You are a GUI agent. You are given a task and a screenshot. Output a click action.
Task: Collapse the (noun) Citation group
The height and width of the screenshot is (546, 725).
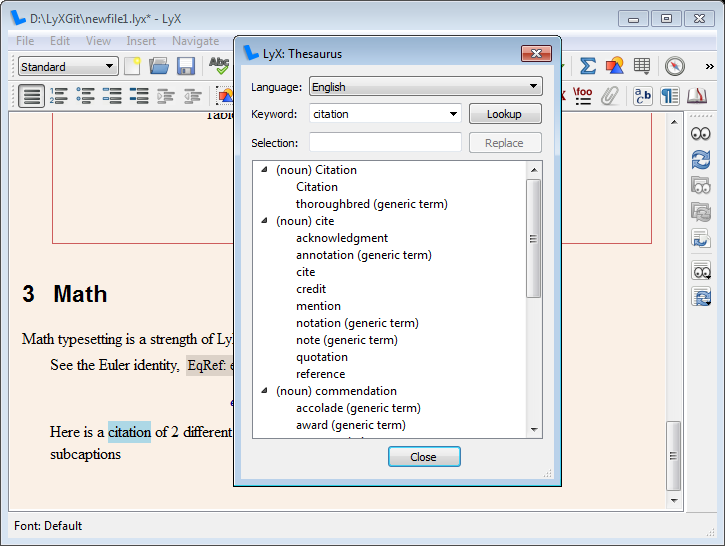tap(264, 170)
